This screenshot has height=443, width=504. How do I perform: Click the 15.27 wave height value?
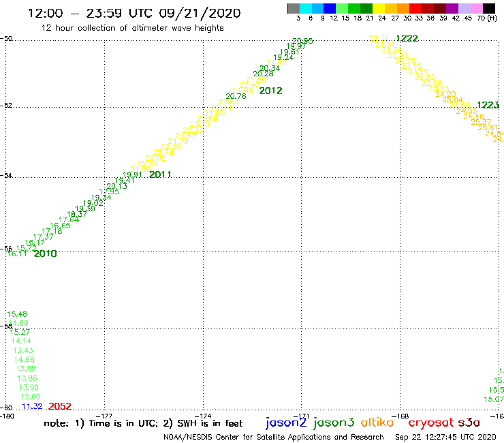(20, 332)
